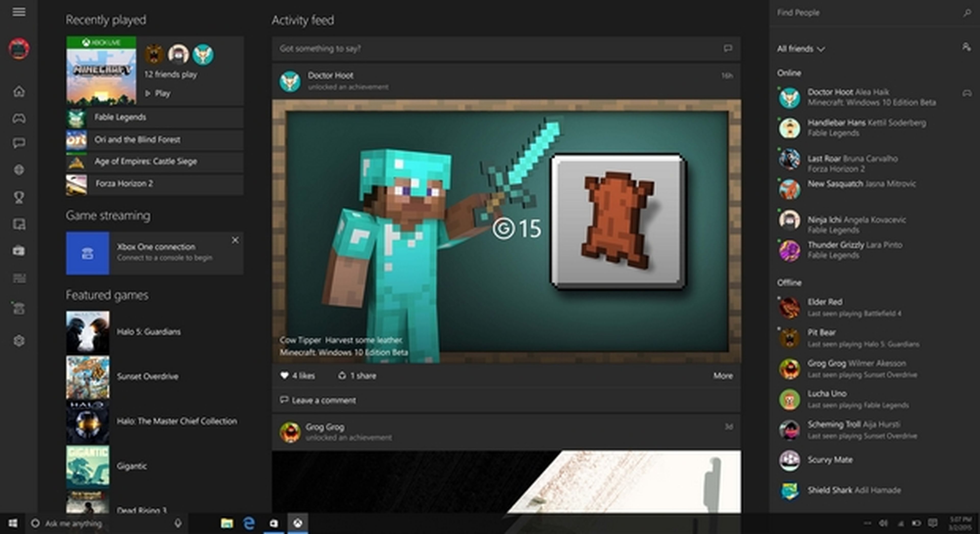Open Achievements trophy icon in sidebar
The image size is (980, 534).
[19, 197]
